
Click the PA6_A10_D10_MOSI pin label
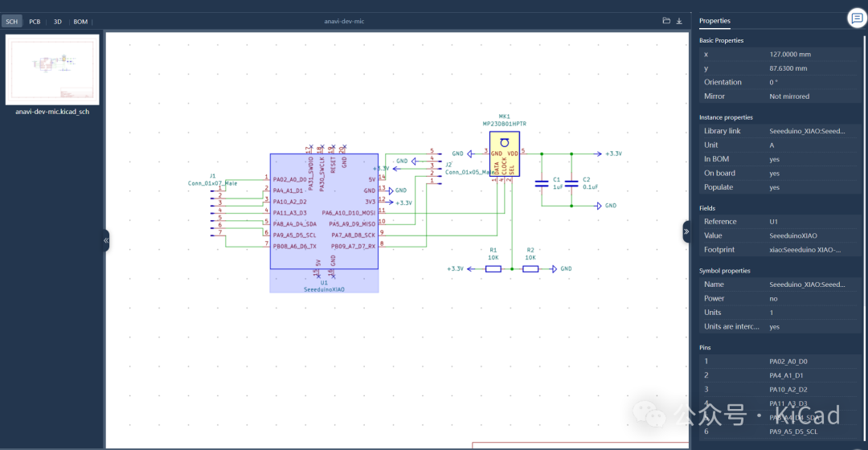(x=348, y=213)
